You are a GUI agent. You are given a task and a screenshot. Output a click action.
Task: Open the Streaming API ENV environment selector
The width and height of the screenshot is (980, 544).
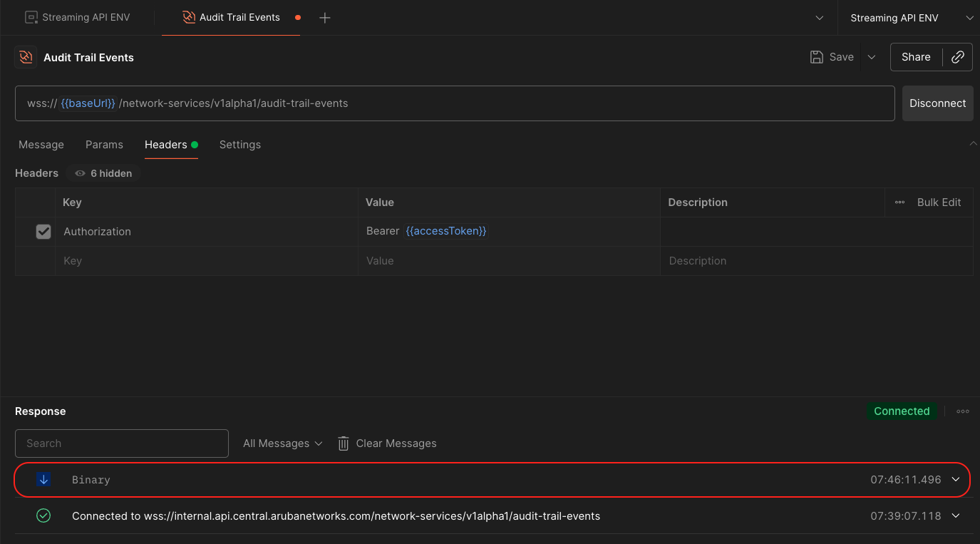point(909,18)
